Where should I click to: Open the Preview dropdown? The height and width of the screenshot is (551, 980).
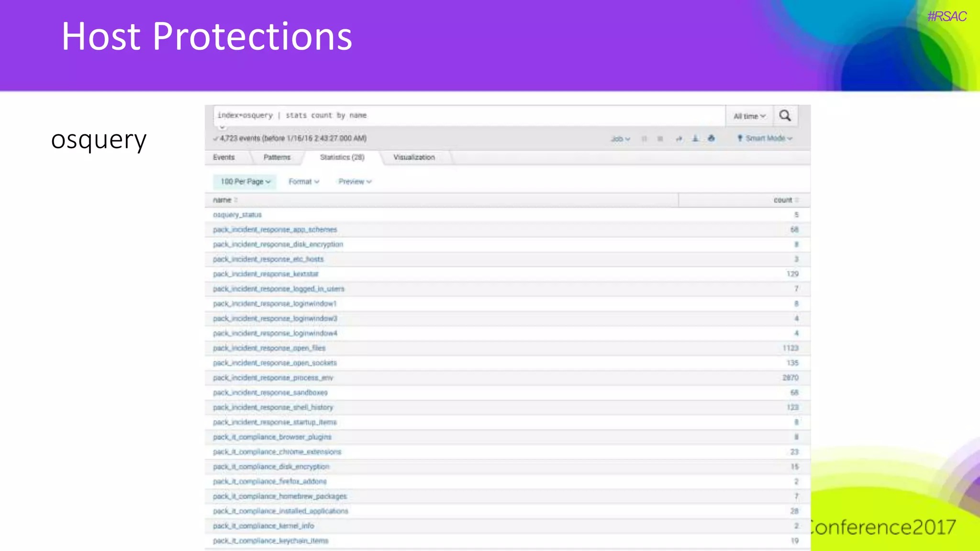point(355,182)
